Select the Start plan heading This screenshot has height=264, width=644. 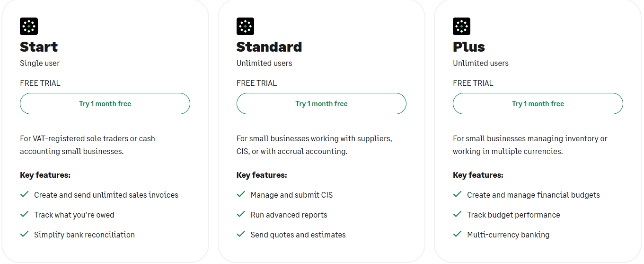(x=39, y=47)
